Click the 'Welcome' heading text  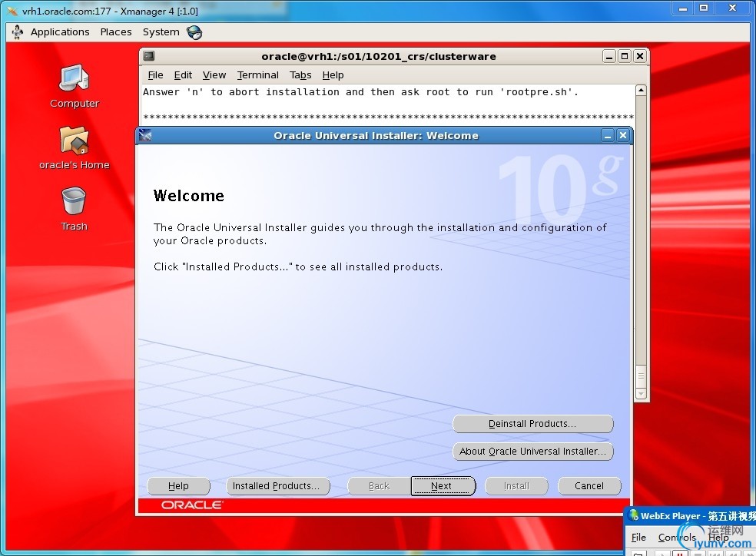click(188, 196)
